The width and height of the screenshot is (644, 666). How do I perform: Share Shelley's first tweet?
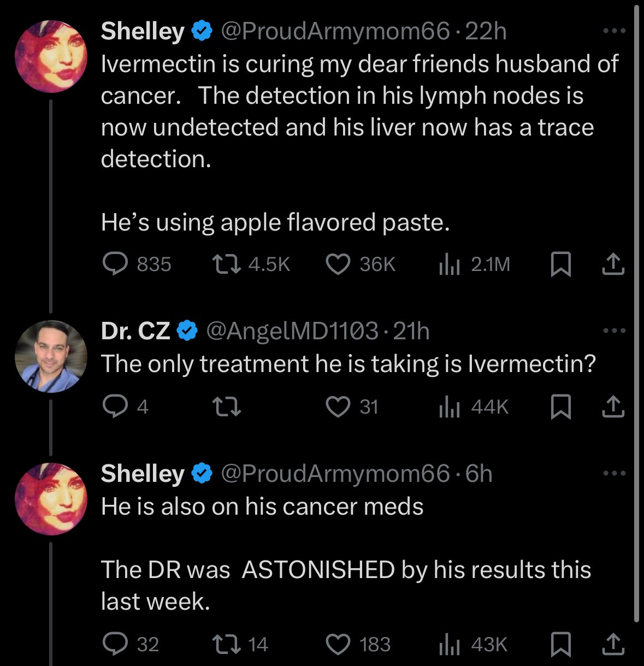613,264
